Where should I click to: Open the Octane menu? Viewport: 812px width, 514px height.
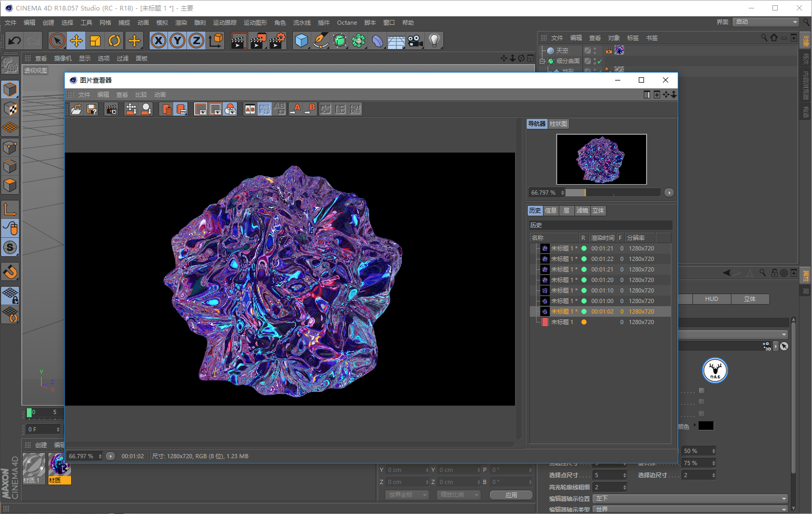tap(346, 23)
